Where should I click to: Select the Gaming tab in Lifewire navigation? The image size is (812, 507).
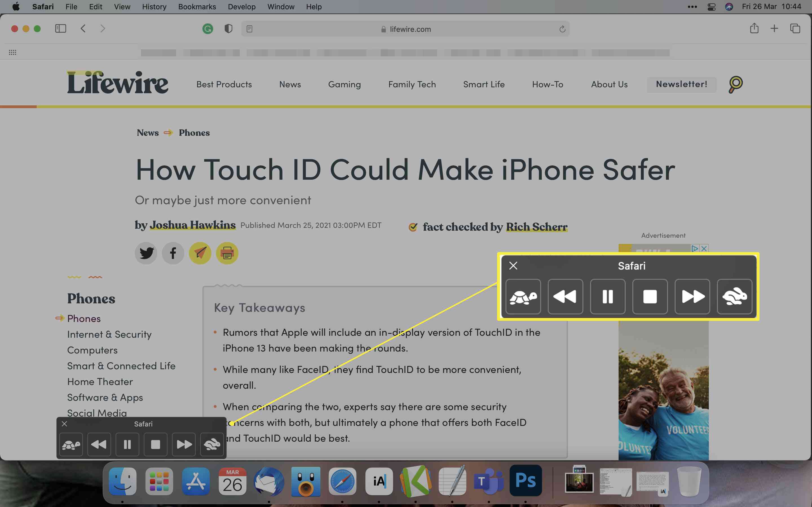tap(344, 84)
